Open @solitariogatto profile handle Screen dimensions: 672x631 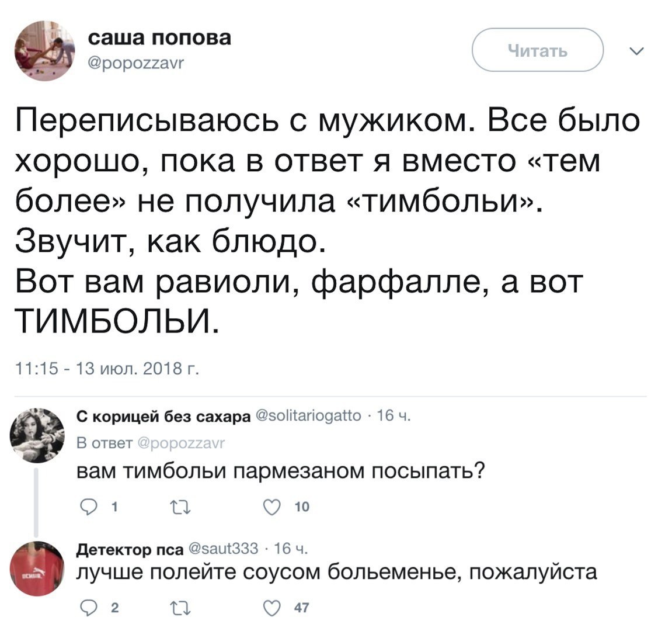[308, 416]
